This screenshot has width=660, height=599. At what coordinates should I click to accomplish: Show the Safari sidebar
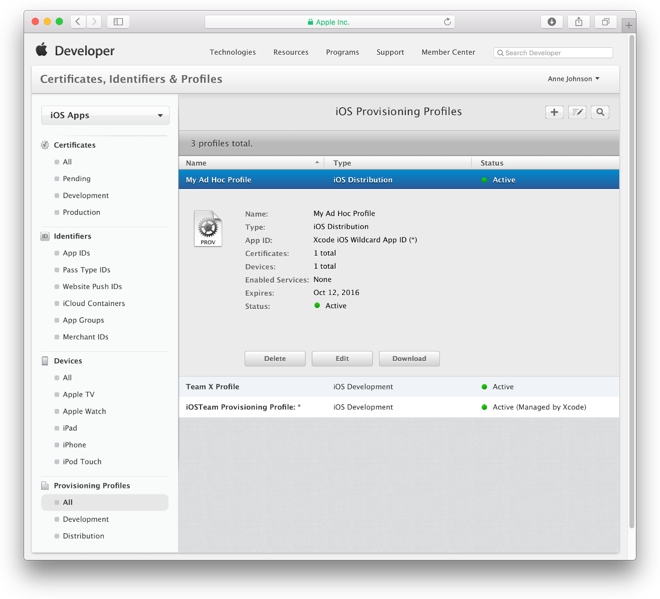[x=118, y=21]
